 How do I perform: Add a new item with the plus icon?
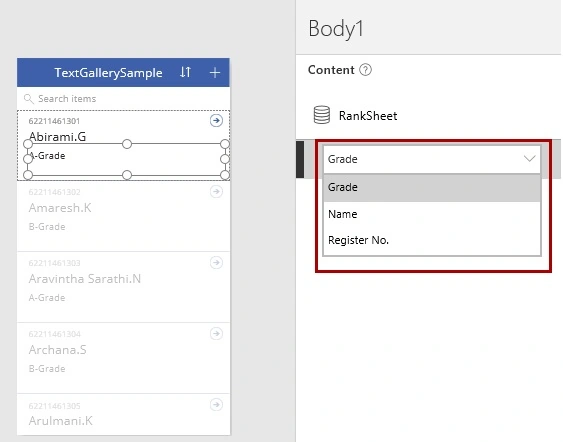(215, 73)
